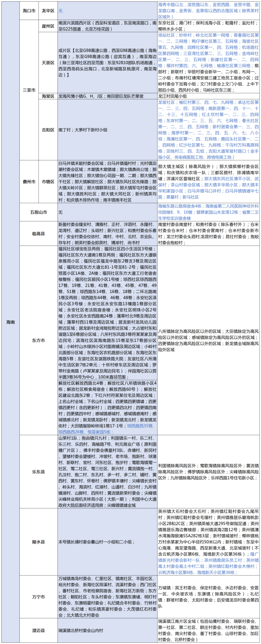
Task: Click the 儋州市 city cell
Action: pyautogui.click(x=29, y=182)
